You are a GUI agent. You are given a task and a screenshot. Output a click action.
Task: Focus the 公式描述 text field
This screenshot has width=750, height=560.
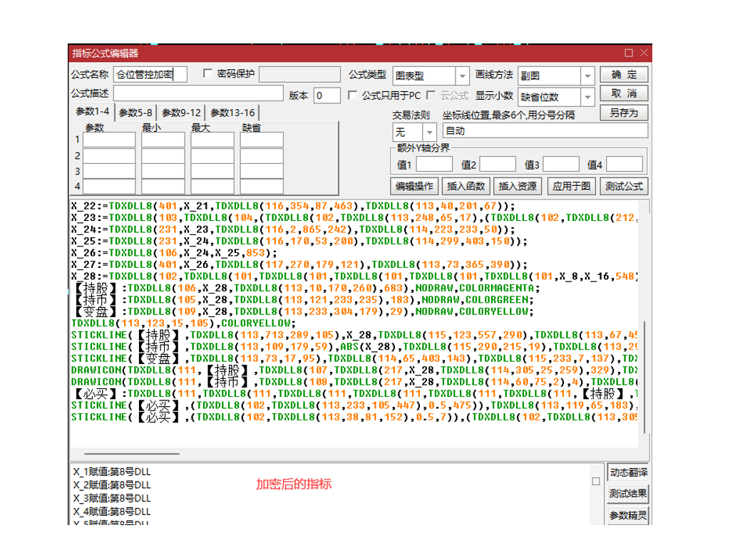tap(198, 94)
